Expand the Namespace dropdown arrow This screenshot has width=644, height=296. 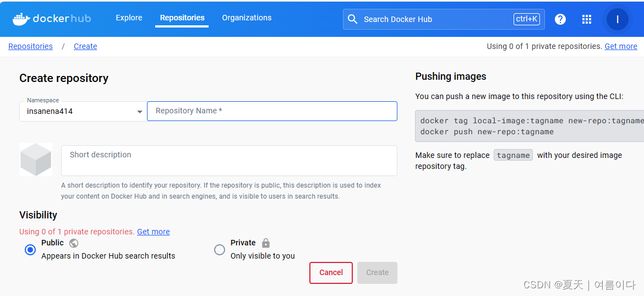[x=140, y=112]
